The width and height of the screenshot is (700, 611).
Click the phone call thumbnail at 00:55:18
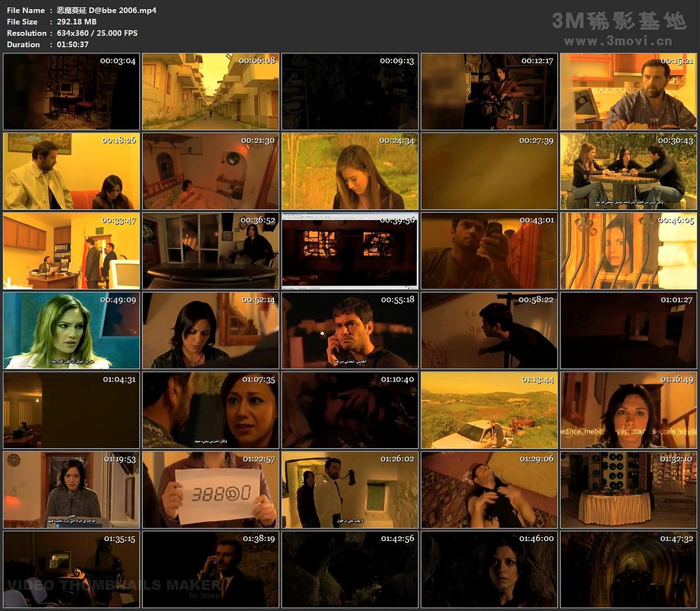point(350,330)
